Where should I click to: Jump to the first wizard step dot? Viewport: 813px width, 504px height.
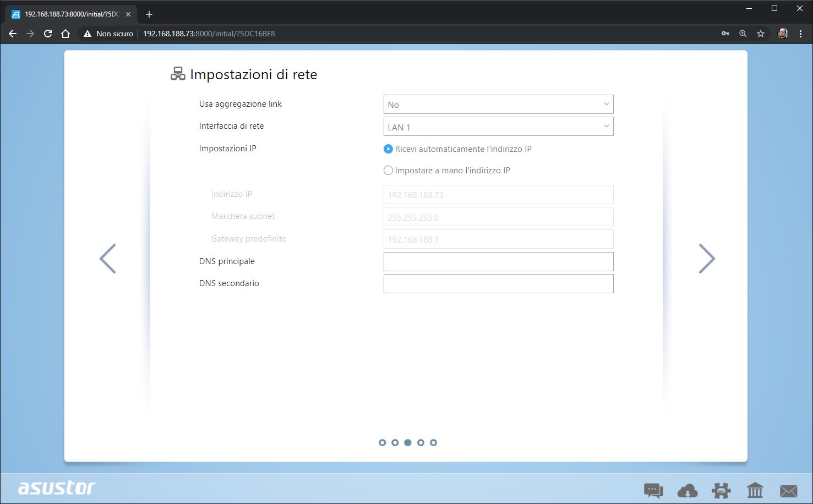click(x=383, y=442)
